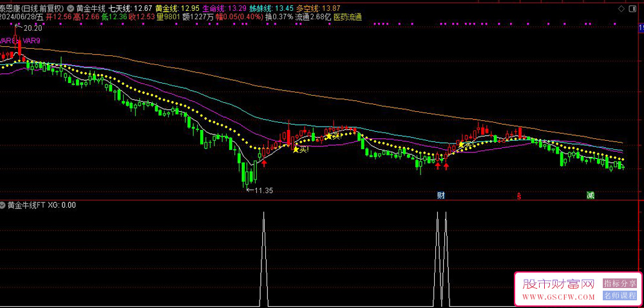Click the low price 低12.36
Image resolution: width=644 pixels, height=308 pixels.
[x=114, y=17]
